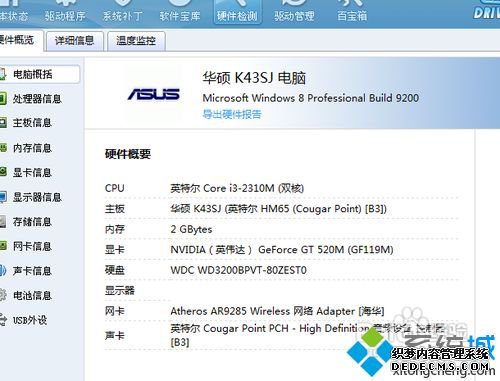The width and height of the screenshot is (500, 381).
Task: Click the 显示器 row label
Action: tap(120, 291)
